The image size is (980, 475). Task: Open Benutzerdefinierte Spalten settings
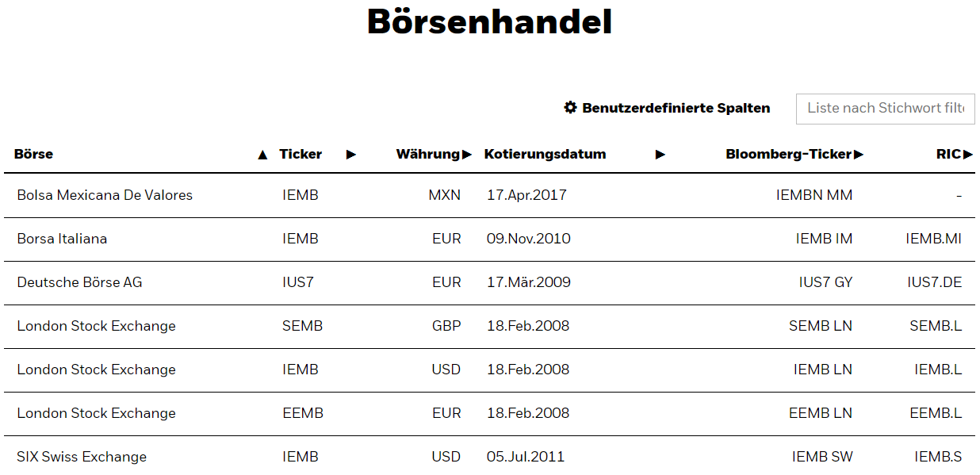(x=676, y=108)
